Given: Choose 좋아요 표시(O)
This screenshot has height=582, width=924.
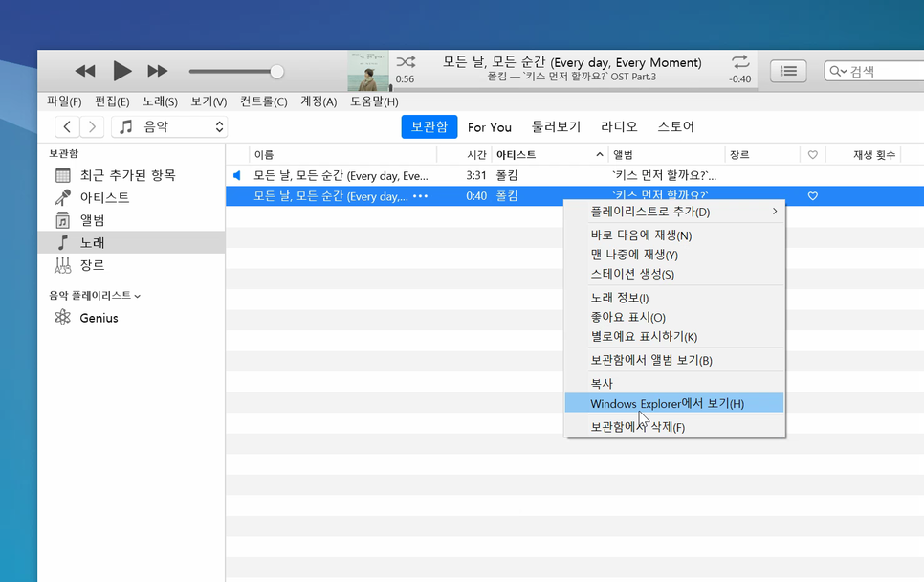Looking at the screenshot, I should (x=674, y=317).
